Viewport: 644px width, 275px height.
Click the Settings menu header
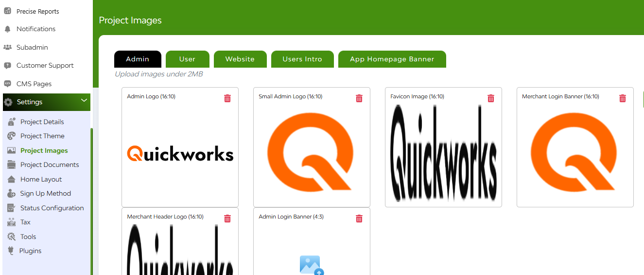pos(47,102)
